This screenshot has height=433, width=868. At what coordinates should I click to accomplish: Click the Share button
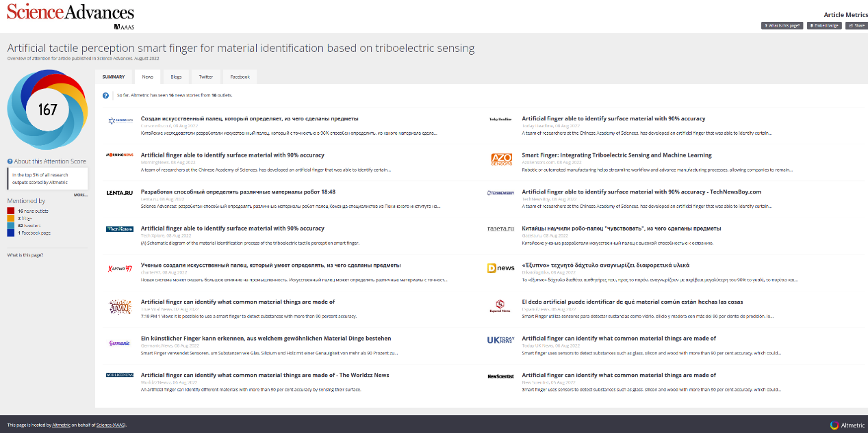click(856, 25)
